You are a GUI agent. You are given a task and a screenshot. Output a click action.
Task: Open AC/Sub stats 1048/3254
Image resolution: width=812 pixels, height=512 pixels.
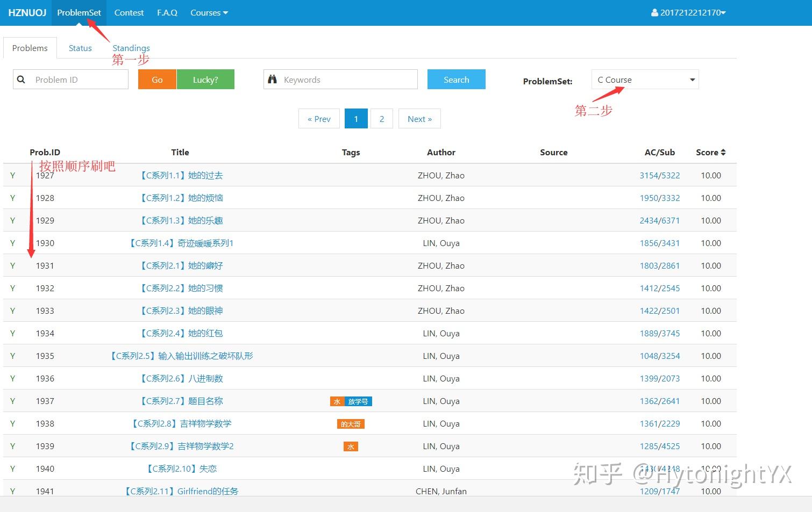[x=660, y=356]
